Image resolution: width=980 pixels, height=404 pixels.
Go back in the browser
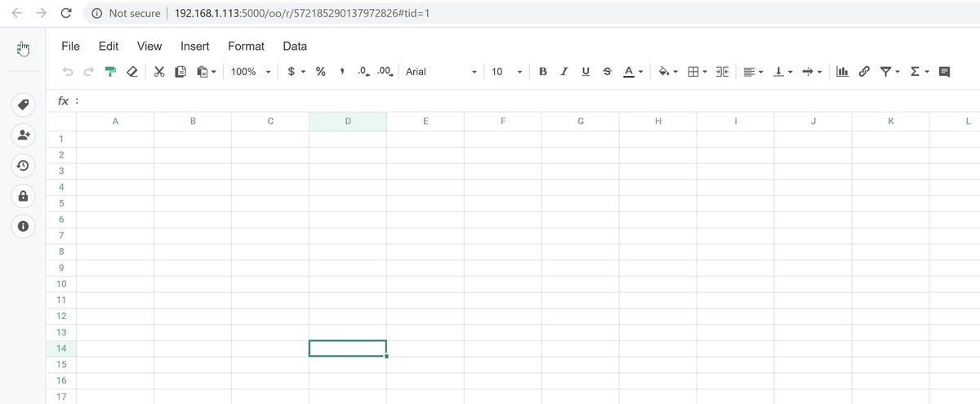16,13
